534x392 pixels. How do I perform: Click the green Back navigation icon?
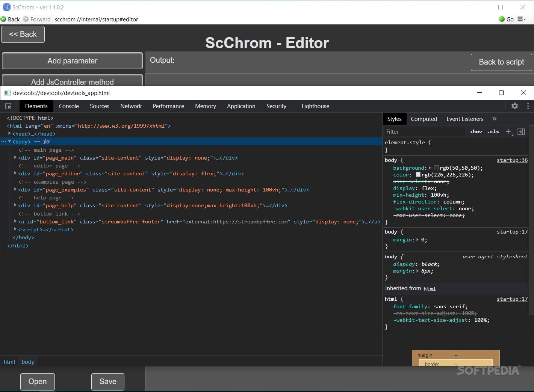[x=3, y=19]
